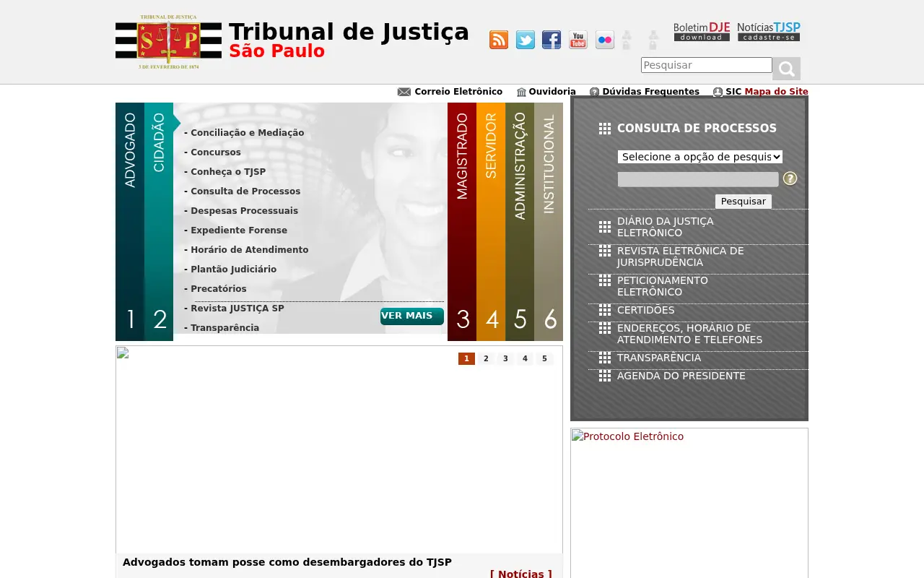Open the Boletim DJE download banner
Screen dimensions: 924x578
(x=702, y=32)
